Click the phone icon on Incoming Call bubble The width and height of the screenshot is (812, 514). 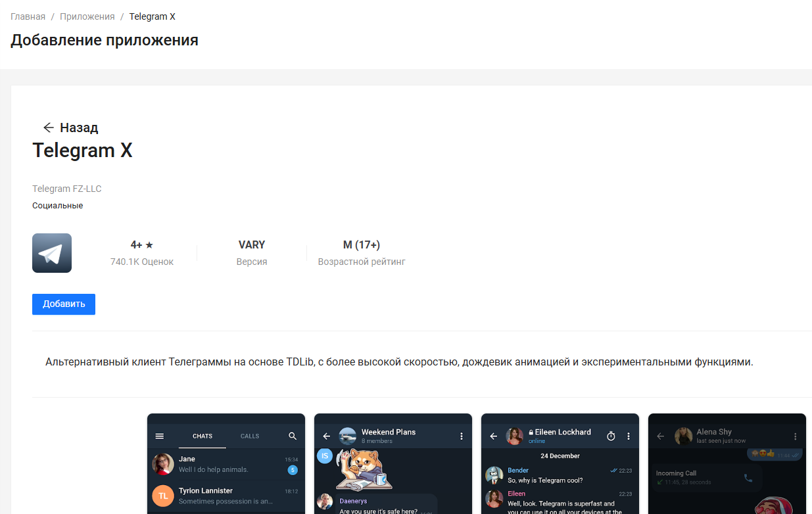[x=748, y=478]
